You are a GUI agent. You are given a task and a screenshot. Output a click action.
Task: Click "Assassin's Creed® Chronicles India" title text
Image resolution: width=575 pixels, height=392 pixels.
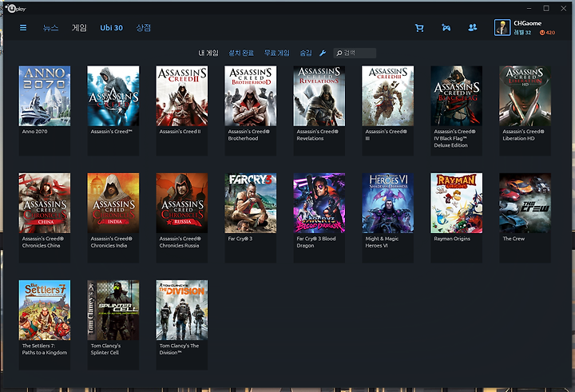tap(112, 242)
